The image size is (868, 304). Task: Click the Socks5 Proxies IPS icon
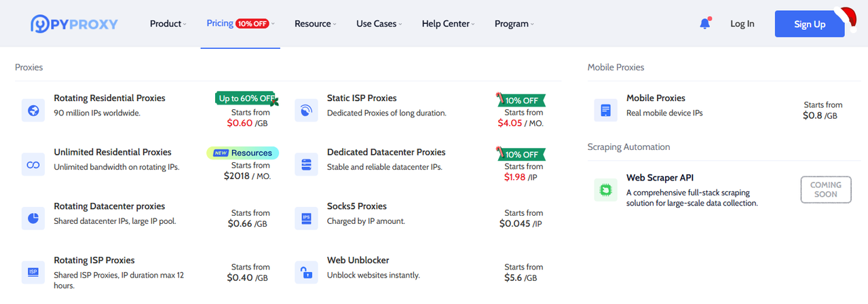coord(306,218)
